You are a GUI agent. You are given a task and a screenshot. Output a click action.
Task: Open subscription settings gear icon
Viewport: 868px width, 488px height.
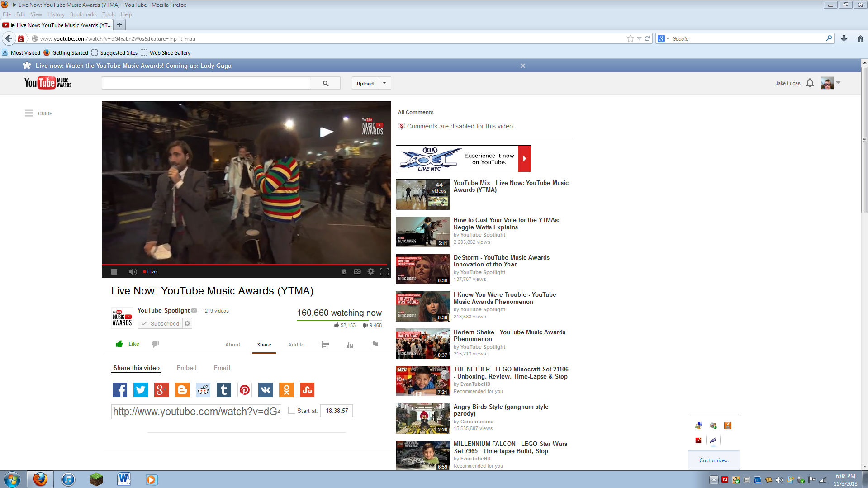click(x=187, y=324)
